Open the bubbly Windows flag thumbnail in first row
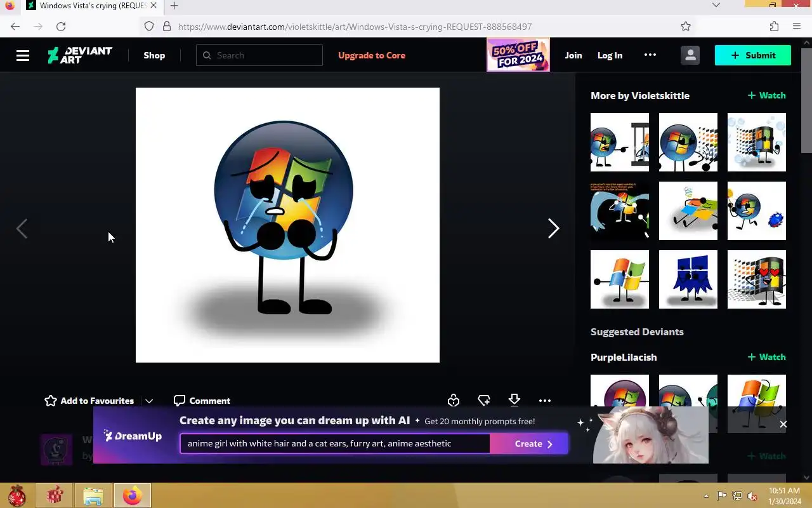 point(757,142)
